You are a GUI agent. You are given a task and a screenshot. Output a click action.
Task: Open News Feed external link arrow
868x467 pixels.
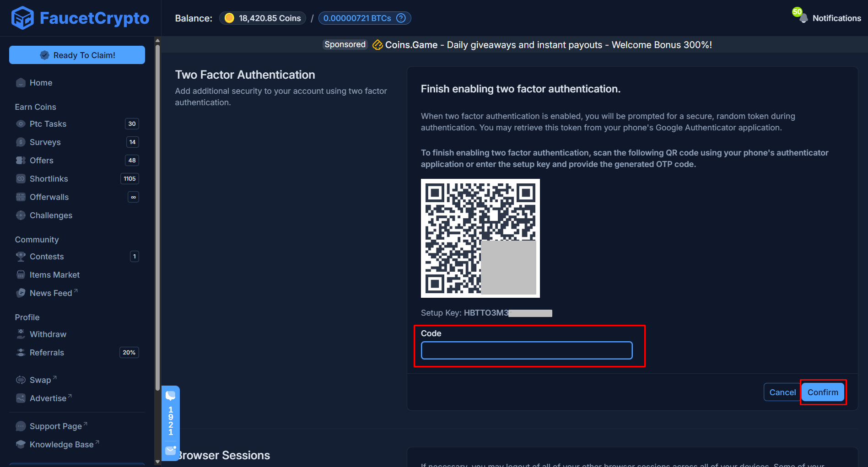tap(75, 290)
